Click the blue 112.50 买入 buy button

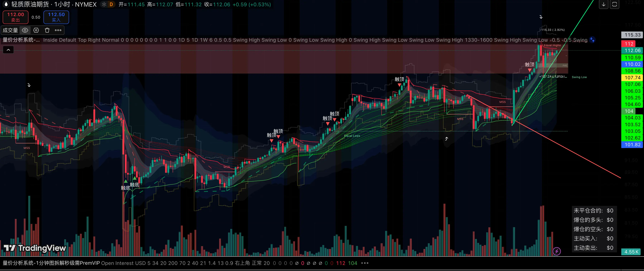(56, 17)
